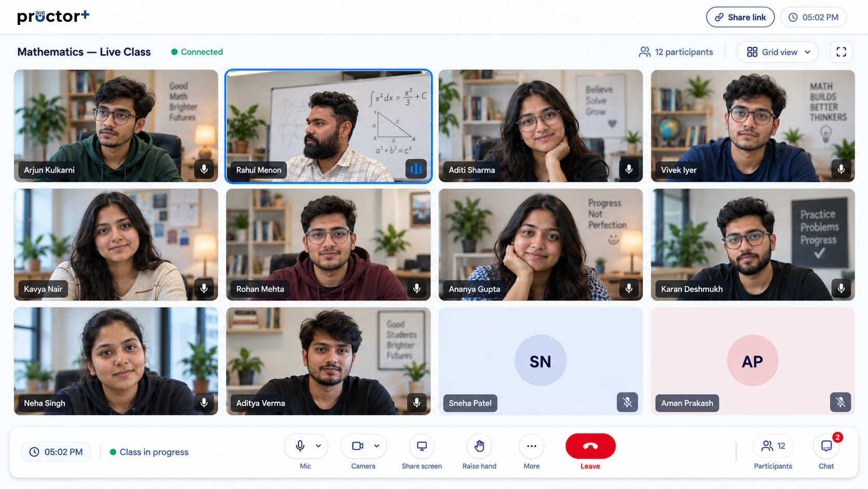Viewport: 868px width, 489px height.
Task: Select Vivek Iyer's video tile
Action: pyautogui.click(x=753, y=126)
